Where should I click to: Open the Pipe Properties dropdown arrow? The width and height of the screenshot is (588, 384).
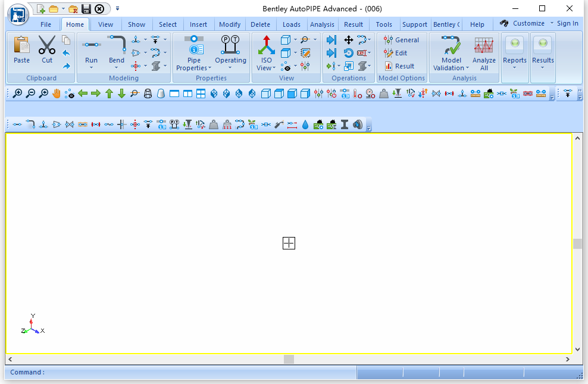tap(209, 68)
